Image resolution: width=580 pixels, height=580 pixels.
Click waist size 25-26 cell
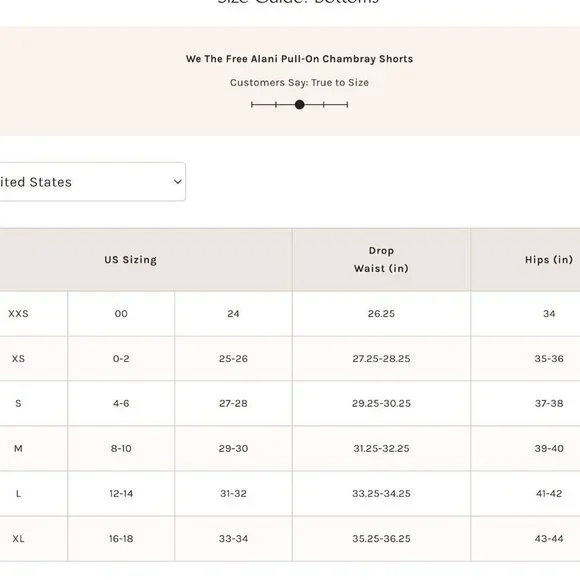click(233, 358)
